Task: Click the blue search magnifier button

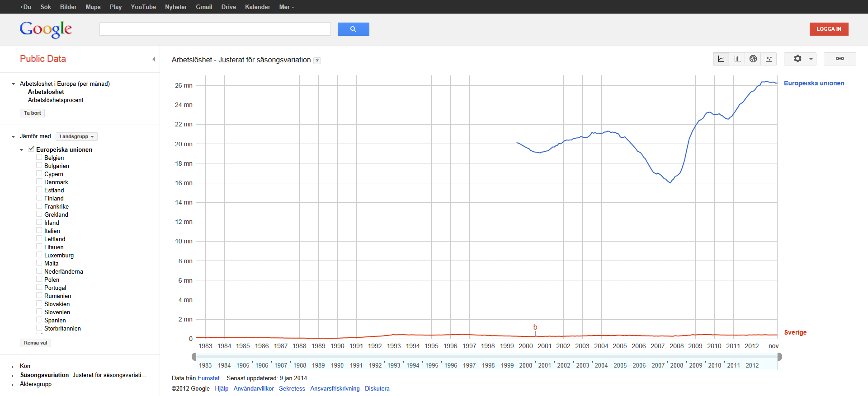Action: pyautogui.click(x=353, y=29)
